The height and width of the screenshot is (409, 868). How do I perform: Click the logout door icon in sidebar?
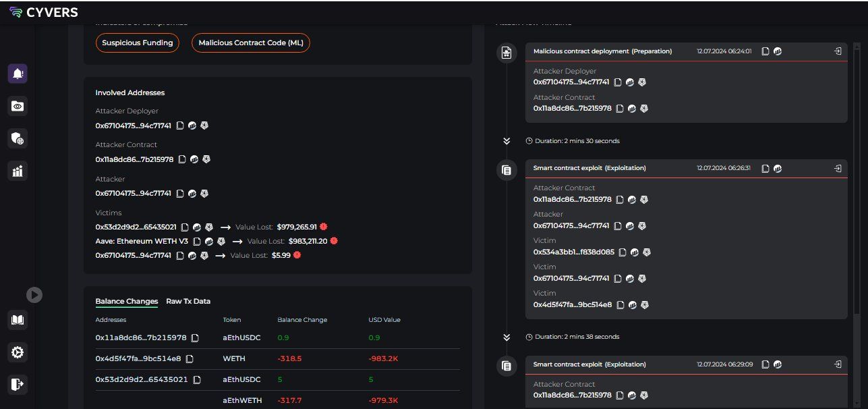[x=18, y=384]
